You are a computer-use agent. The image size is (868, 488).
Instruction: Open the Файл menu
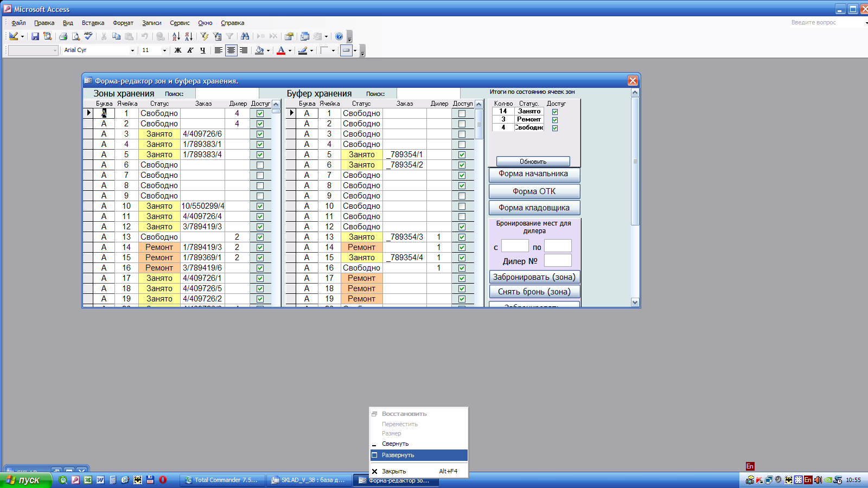[x=19, y=23]
